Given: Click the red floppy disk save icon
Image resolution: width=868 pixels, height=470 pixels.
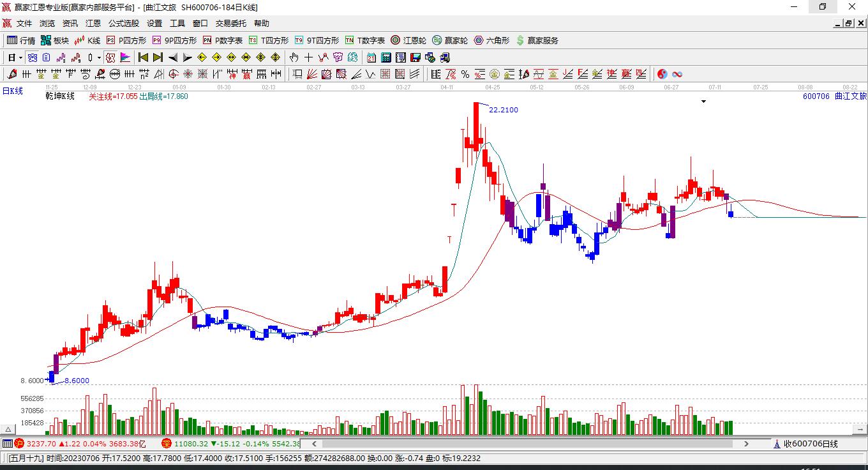Looking at the screenshot, I should click(x=415, y=57).
